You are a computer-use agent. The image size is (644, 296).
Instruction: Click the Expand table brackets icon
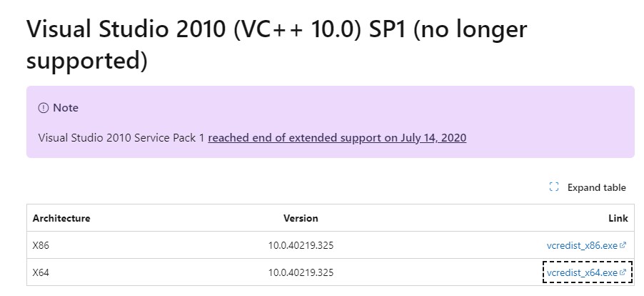(x=553, y=187)
